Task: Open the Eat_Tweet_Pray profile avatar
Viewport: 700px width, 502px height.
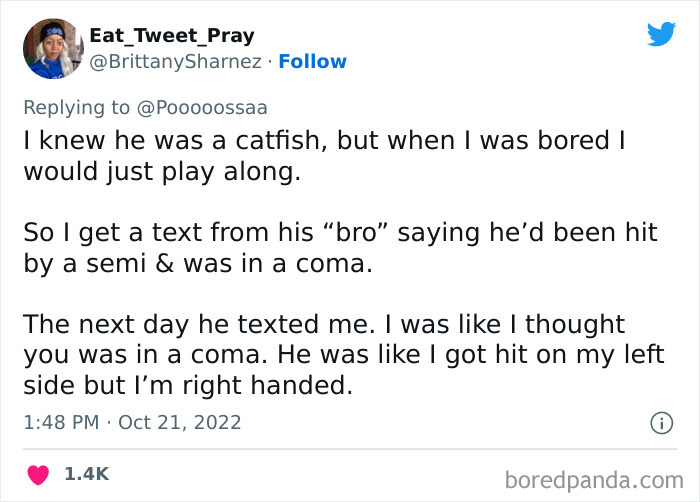Action: pyautogui.click(x=52, y=48)
